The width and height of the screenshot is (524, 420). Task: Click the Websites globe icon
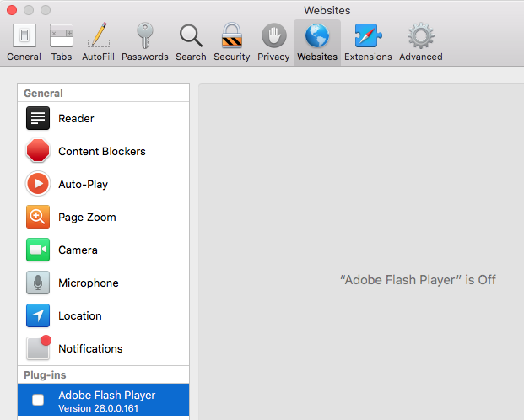click(317, 35)
